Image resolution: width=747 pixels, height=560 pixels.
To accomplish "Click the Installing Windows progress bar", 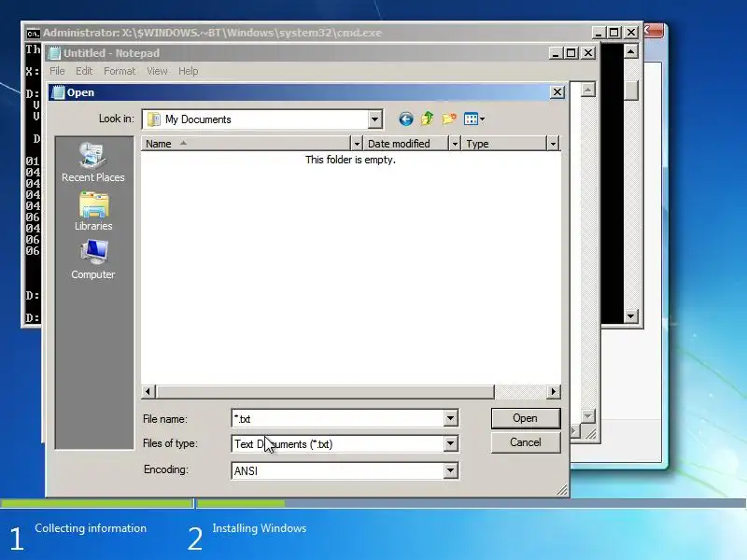I will point(472,503).
